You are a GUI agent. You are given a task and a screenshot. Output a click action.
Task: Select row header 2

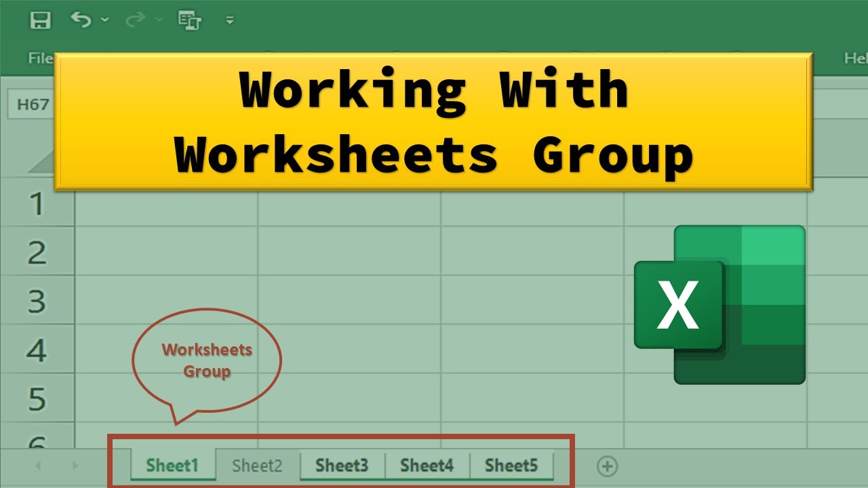coord(37,251)
